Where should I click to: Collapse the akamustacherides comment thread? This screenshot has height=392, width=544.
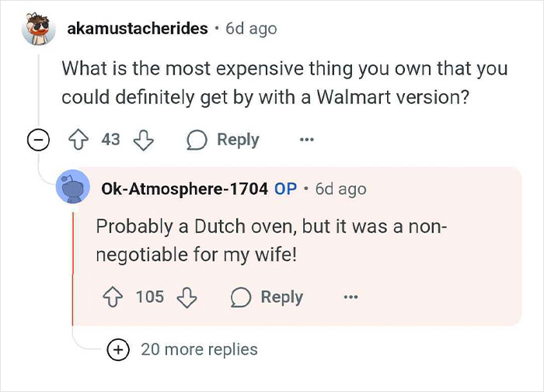(x=38, y=140)
